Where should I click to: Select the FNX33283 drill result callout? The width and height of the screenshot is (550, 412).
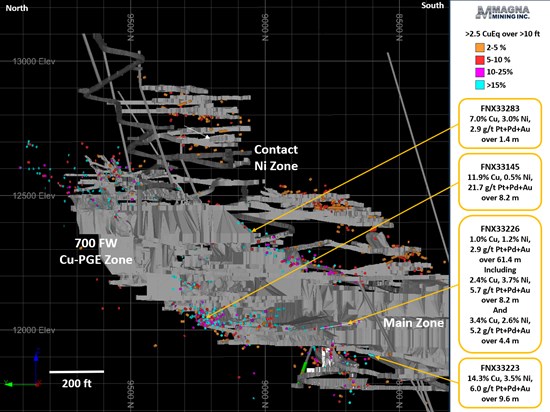click(x=500, y=124)
